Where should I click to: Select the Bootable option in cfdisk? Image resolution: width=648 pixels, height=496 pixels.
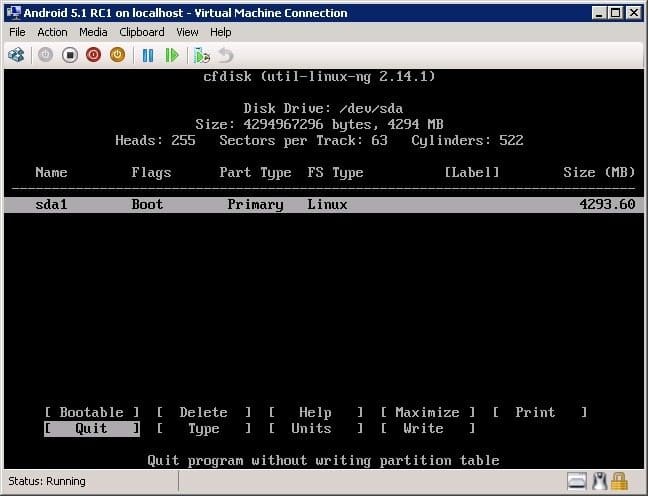pyautogui.click(x=92, y=412)
